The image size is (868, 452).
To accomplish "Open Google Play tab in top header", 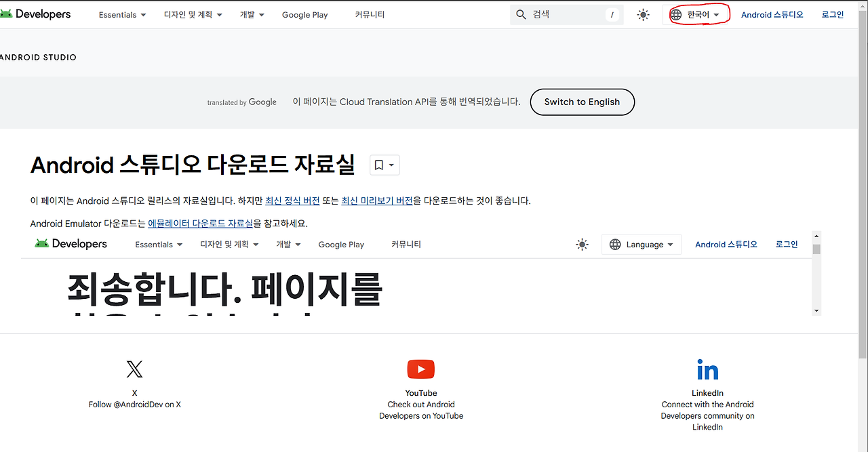I will [x=305, y=15].
